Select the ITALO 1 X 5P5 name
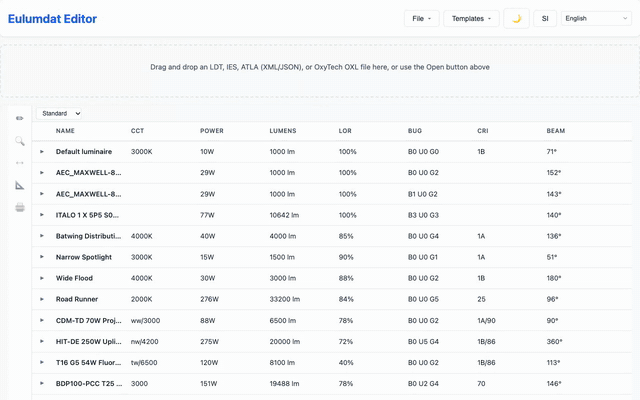Screen dimensions: 640x400 [x=87, y=215]
